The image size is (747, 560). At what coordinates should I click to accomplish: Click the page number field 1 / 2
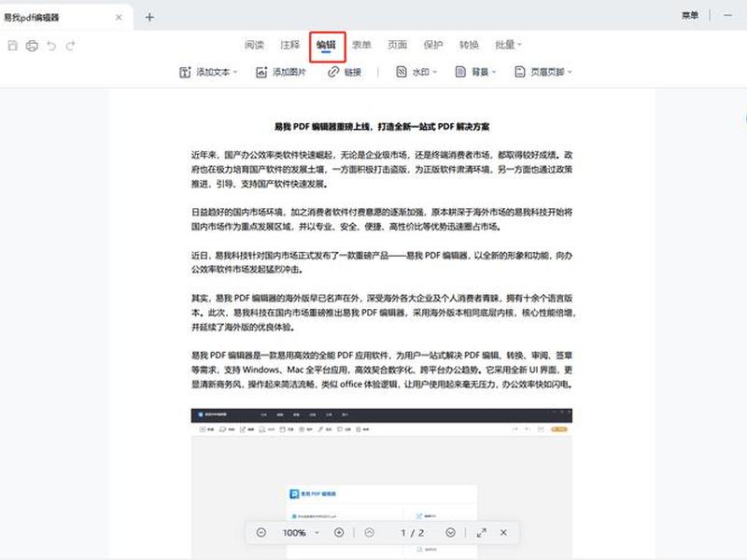[412, 533]
